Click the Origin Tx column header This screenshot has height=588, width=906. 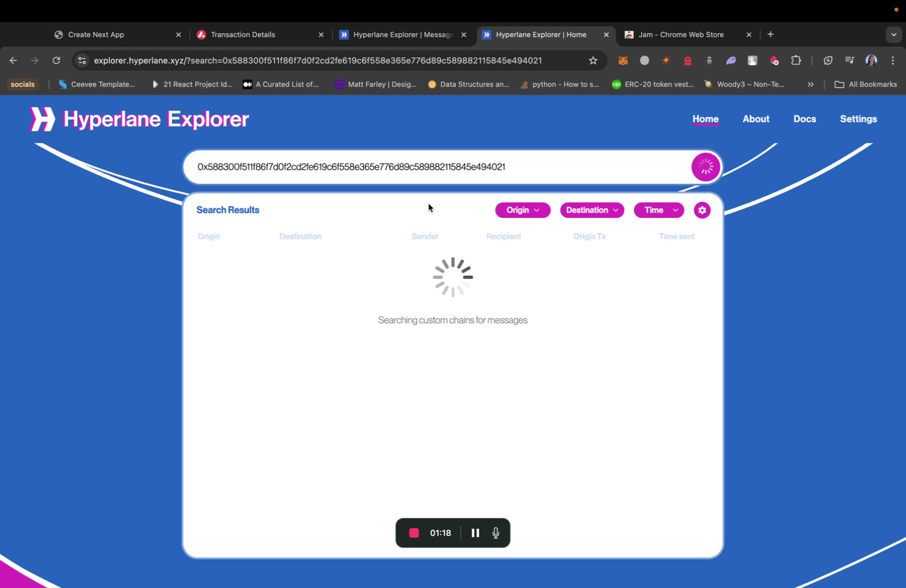click(589, 237)
